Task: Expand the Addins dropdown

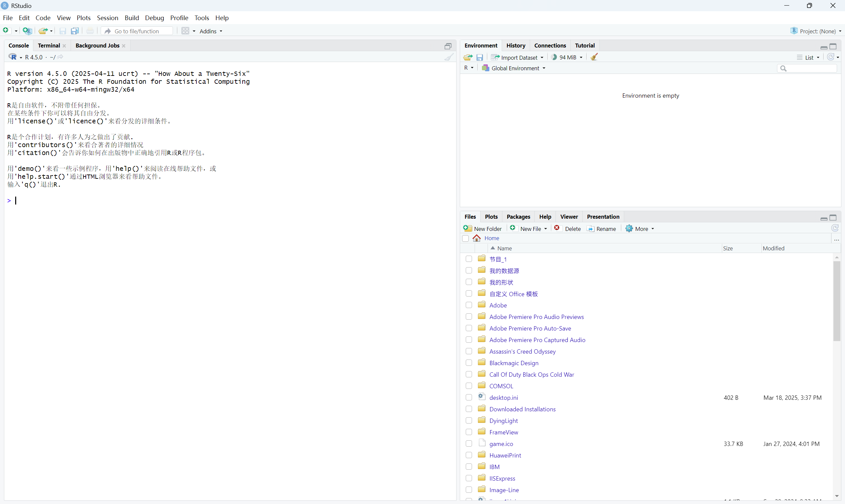Action: click(x=211, y=31)
